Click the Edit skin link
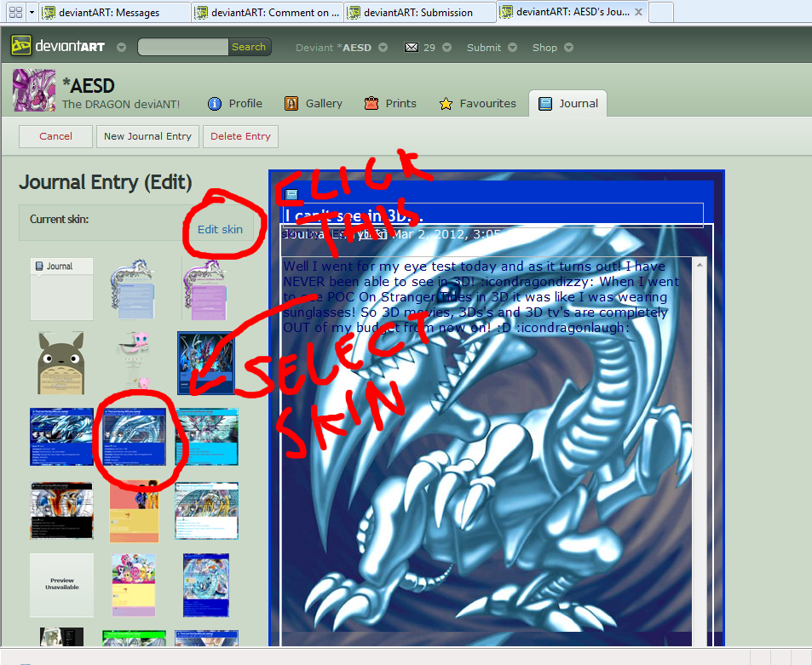812x665 pixels. coord(220,229)
